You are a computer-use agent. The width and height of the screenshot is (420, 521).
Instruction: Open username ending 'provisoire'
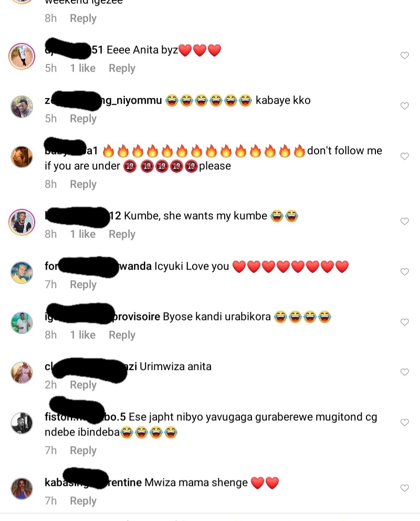[102, 317]
